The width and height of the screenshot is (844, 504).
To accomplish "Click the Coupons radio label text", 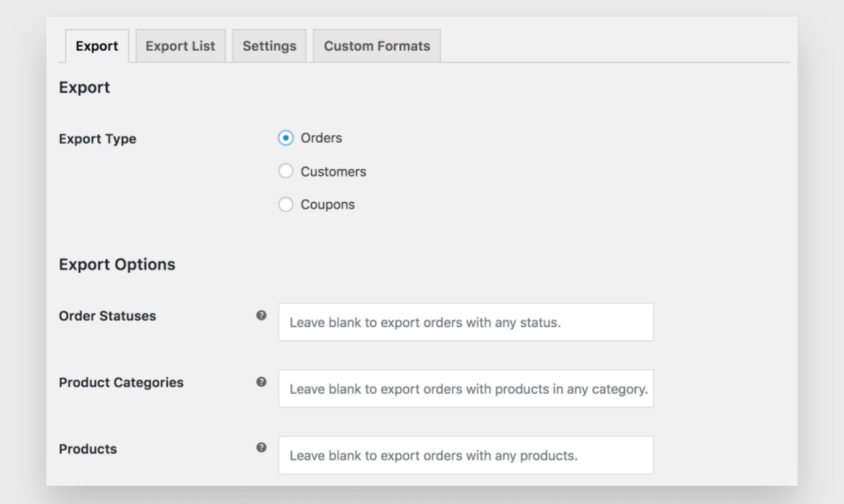I will (x=328, y=205).
